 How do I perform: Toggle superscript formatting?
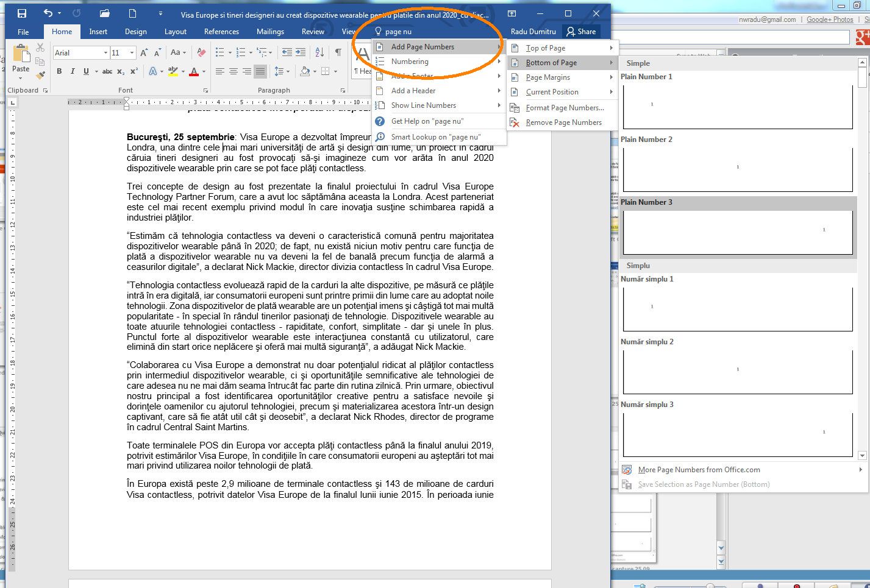[134, 71]
